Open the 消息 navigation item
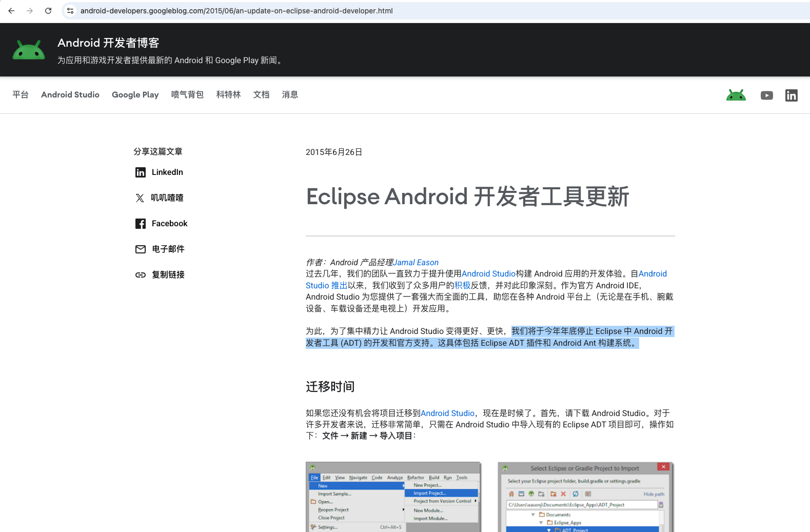The width and height of the screenshot is (810, 532). [x=290, y=95]
